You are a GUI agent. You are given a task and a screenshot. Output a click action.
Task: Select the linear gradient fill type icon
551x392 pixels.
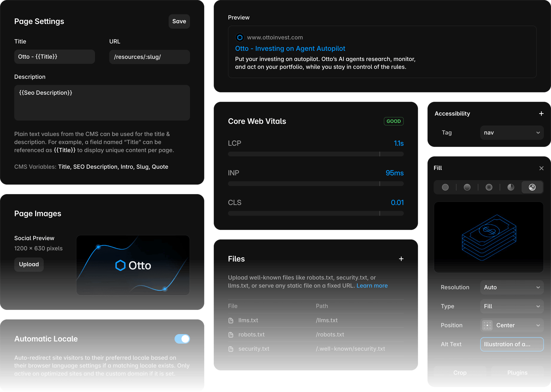(x=467, y=187)
